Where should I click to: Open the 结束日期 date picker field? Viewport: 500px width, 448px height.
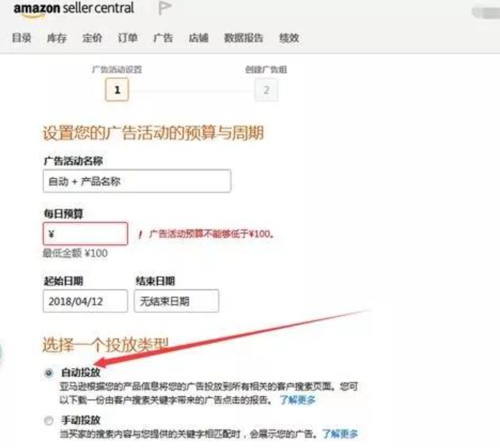176,301
